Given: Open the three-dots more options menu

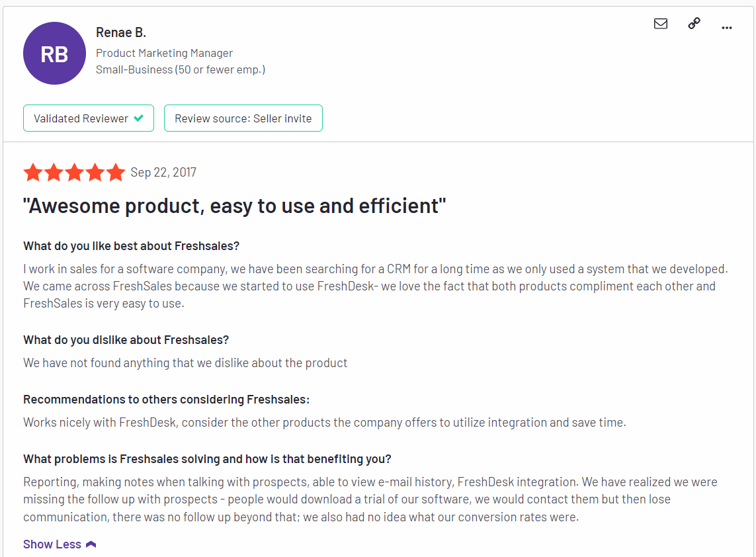Looking at the screenshot, I should tap(727, 28).
